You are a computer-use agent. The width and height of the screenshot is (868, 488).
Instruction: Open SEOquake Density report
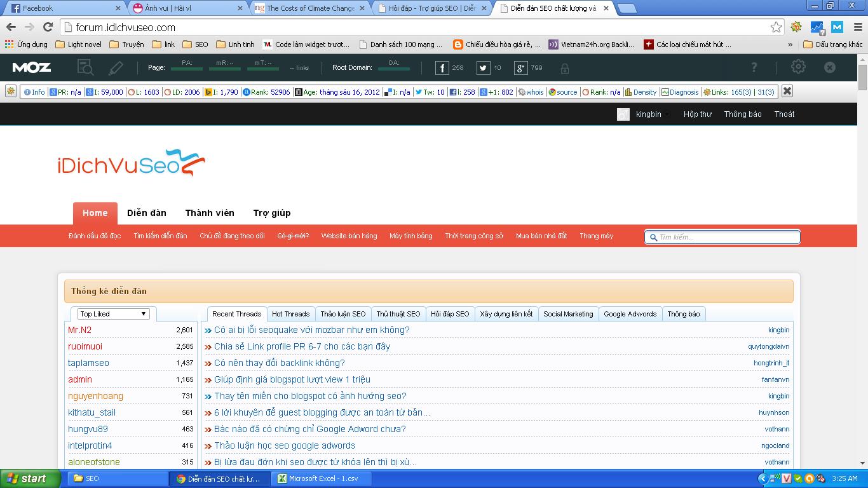coord(641,92)
